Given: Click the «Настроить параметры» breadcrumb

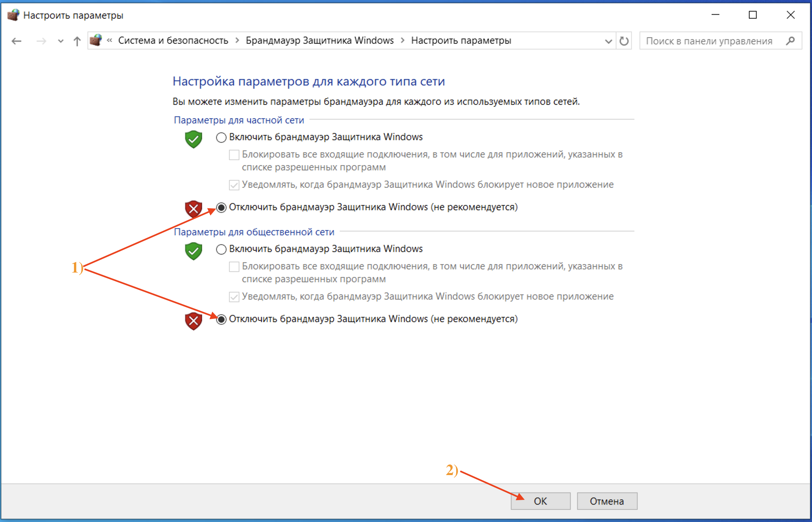Looking at the screenshot, I should (x=461, y=40).
